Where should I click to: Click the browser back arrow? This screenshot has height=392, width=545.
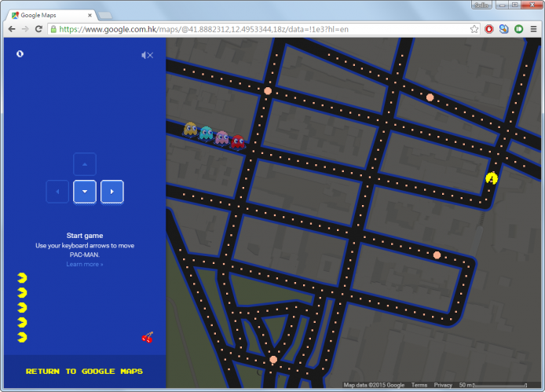12,29
